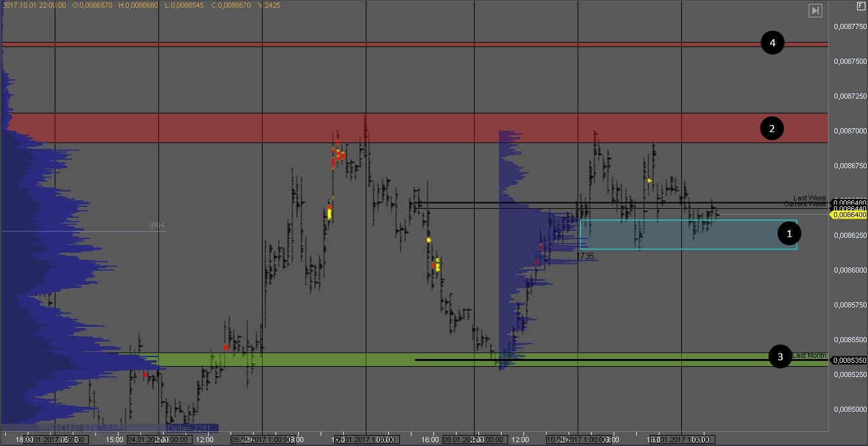Click the scroll-to-latest-bar arrow button
The width and height of the screenshot is (868, 446).
(816, 10)
